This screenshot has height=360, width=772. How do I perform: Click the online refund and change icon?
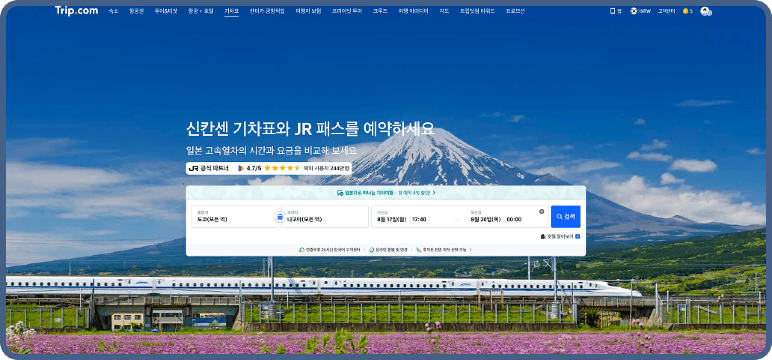click(372, 250)
